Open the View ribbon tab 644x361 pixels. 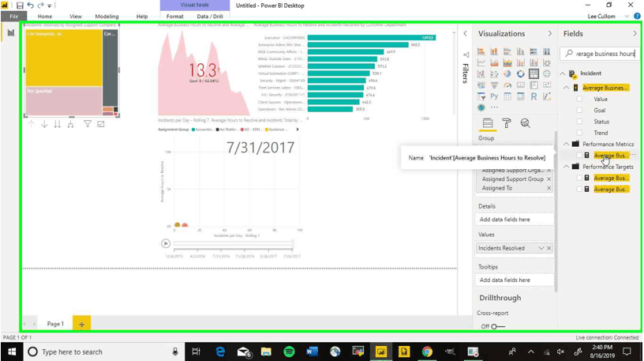tap(76, 17)
